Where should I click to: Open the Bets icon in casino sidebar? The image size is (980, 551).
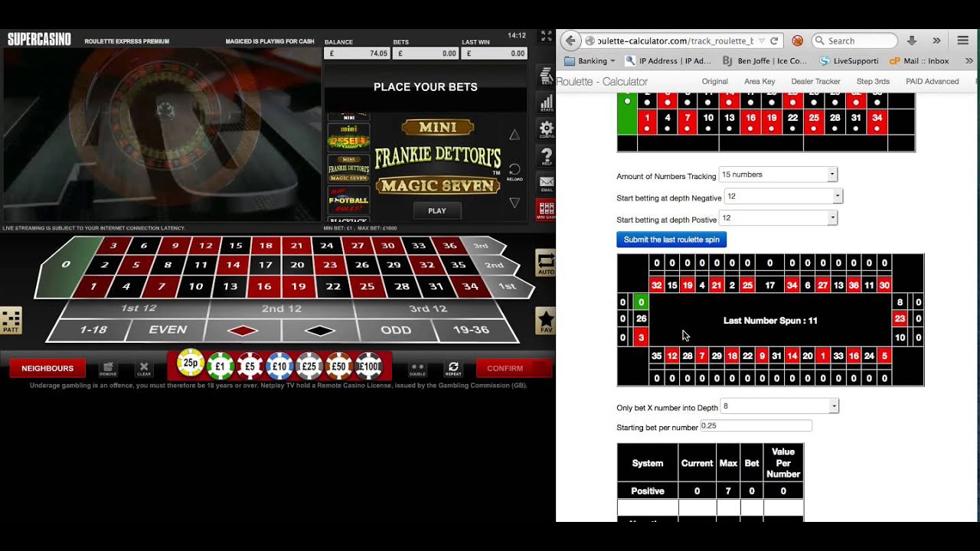[x=546, y=77]
